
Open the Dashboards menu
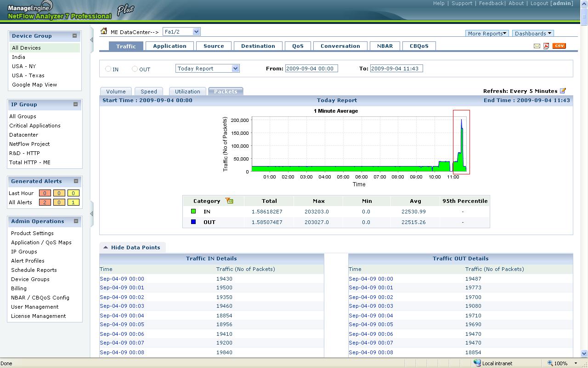click(533, 33)
